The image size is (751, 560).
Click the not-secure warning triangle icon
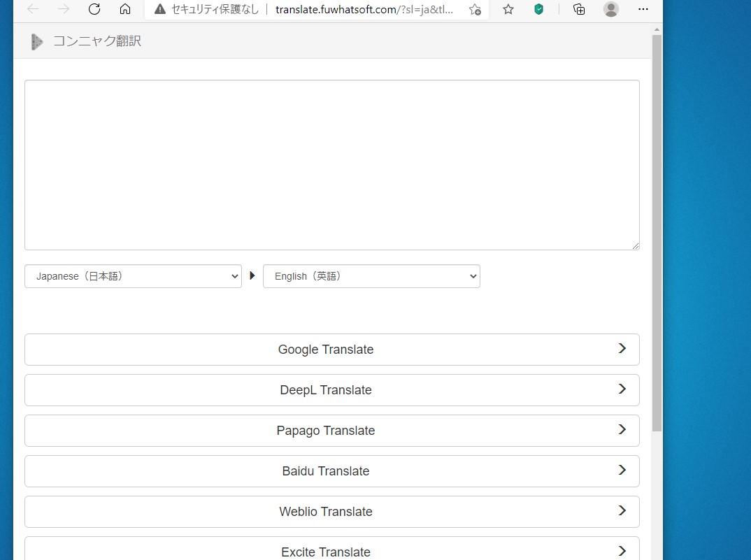(160, 9)
